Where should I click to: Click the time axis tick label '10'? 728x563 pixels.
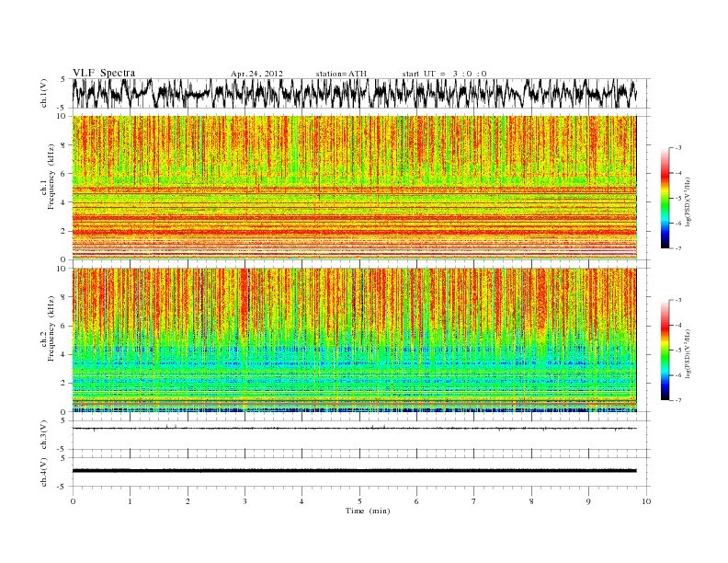pos(646,501)
